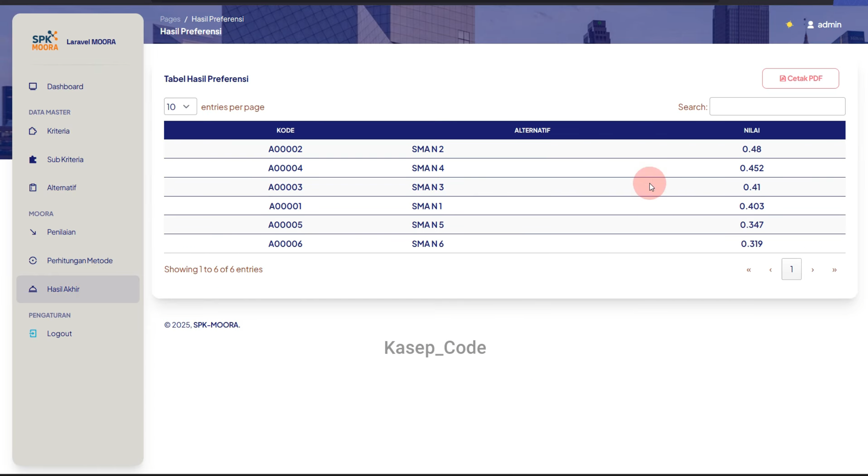
Task: Sort by the ALTERNATIF column header
Action: (x=532, y=130)
